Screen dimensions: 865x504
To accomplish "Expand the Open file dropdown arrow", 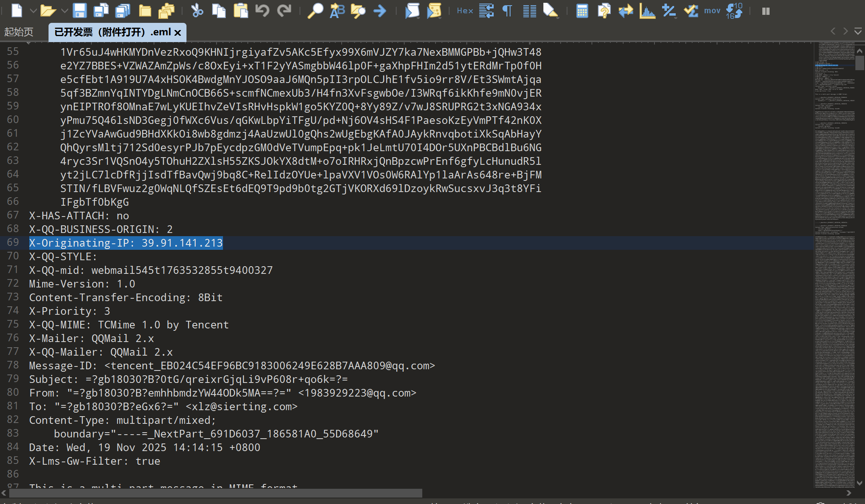I will tap(65, 11).
